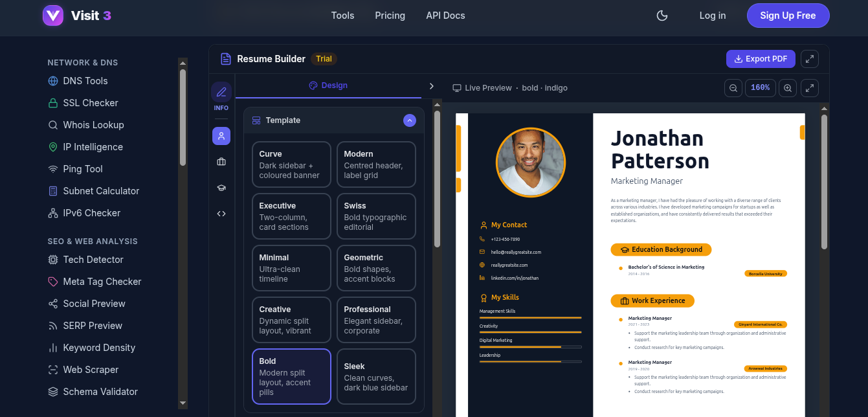Click the Borcelle University badge
The image size is (868, 417).
(766, 274)
